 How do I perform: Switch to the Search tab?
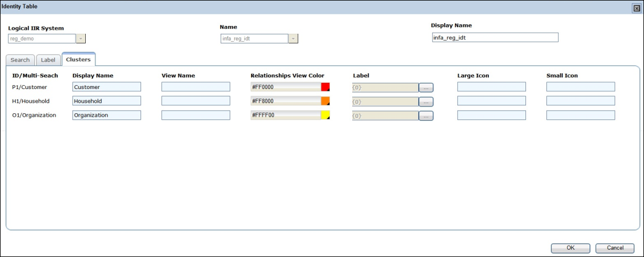[x=20, y=60]
